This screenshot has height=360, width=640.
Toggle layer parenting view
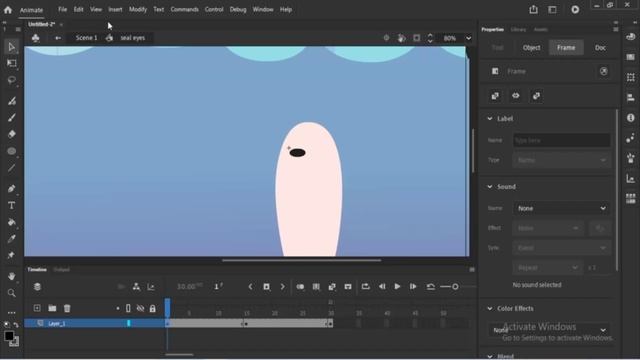[136, 287]
